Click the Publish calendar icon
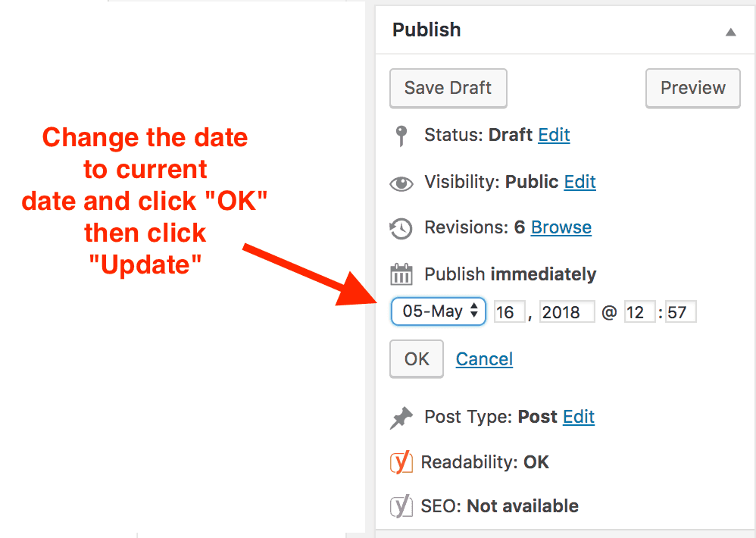The height and width of the screenshot is (538, 756). tap(401, 274)
